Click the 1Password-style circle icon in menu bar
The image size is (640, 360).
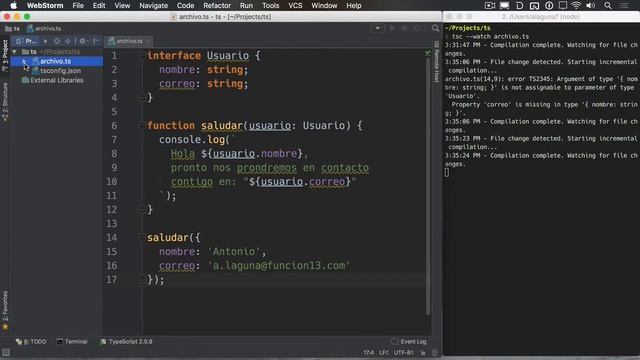(x=549, y=6)
